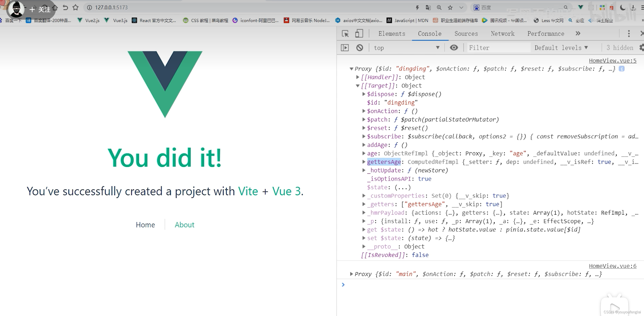Collapse the dingding Proxy object
The height and width of the screenshot is (316, 644).
click(x=352, y=69)
